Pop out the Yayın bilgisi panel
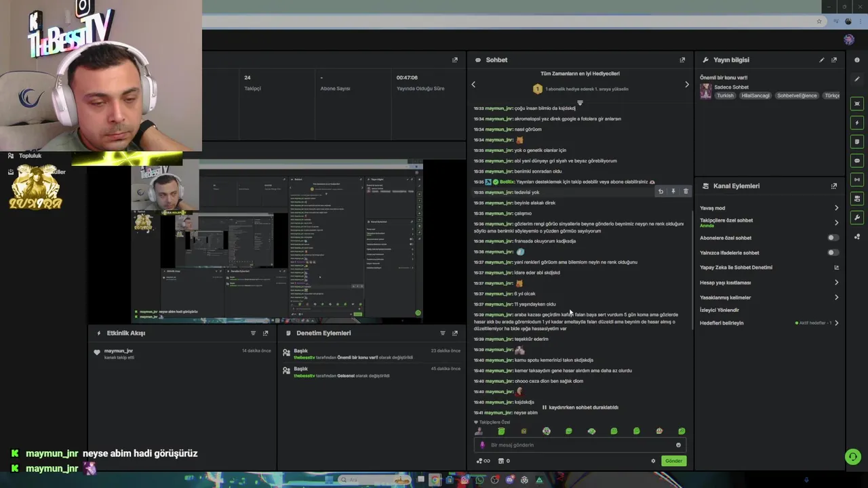The image size is (868, 488). 834,60
